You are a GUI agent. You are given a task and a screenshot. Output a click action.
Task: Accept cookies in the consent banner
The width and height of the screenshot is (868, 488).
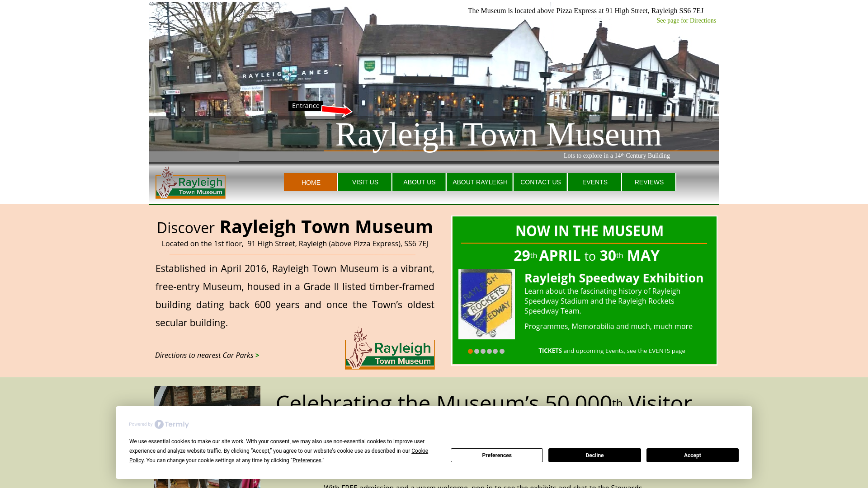point(693,455)
